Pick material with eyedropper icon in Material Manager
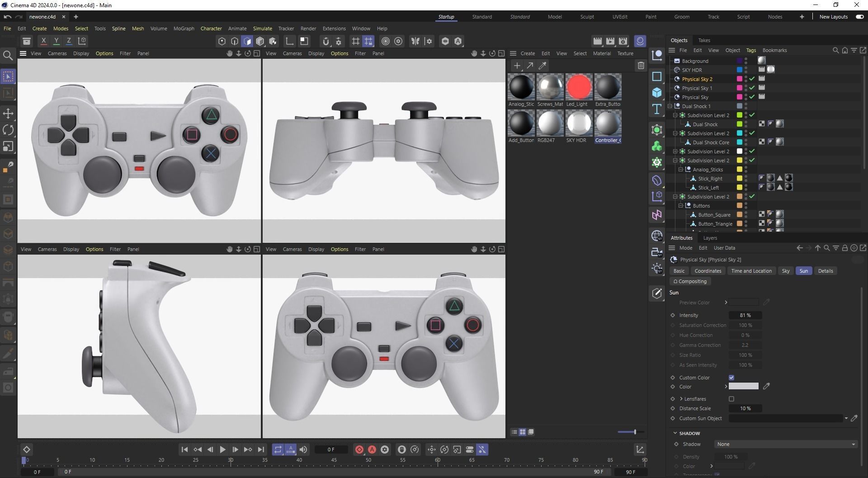 [542, 66]
